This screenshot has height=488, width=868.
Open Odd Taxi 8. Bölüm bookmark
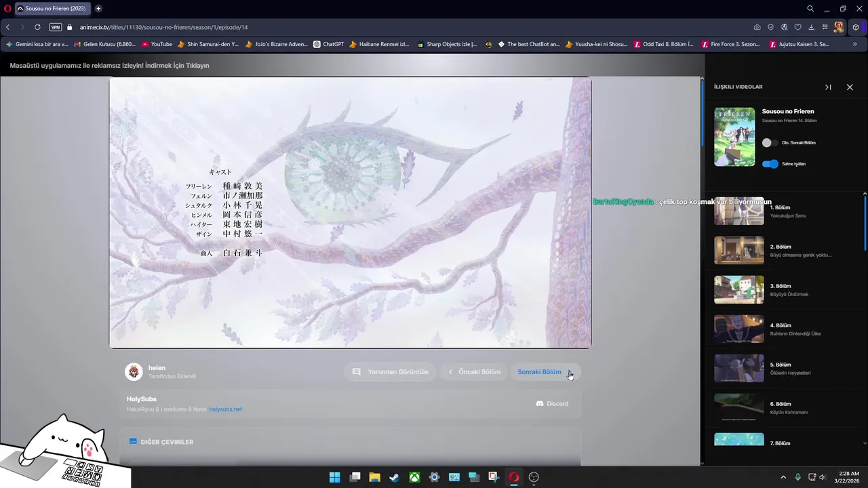[x=663, y=44]
